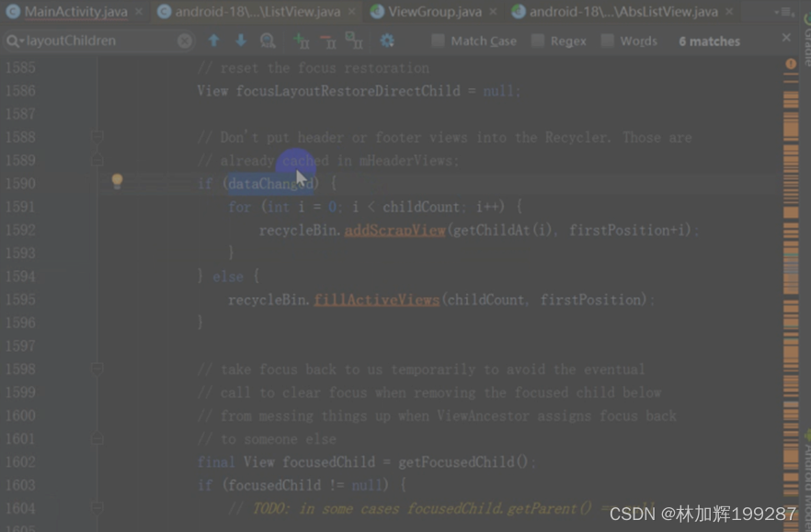
Task: Close the ListView.java tab
Action: tap(351, 11)
